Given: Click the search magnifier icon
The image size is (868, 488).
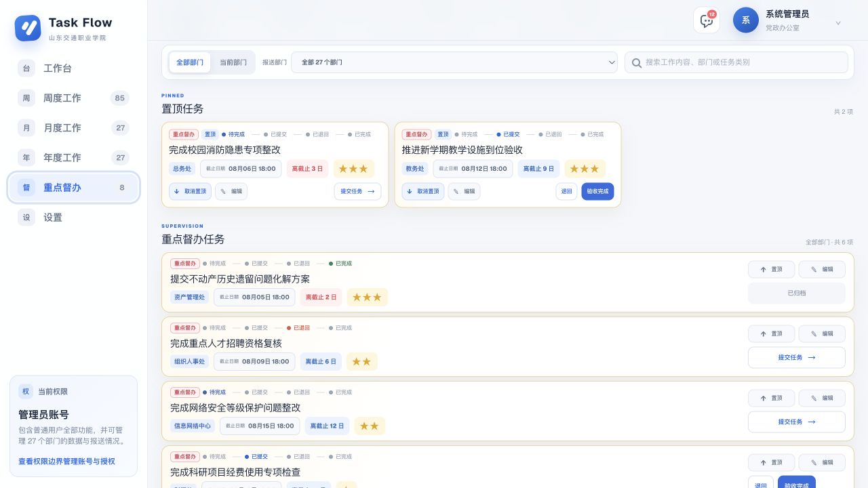Looking at the screenshot, I should pos(637,63).
